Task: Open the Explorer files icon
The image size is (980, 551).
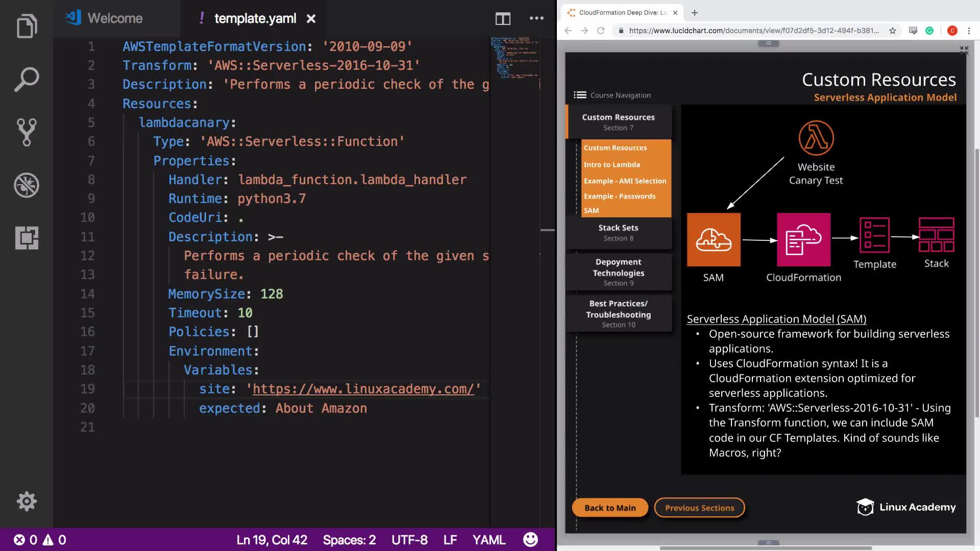Action: point(27,26)
